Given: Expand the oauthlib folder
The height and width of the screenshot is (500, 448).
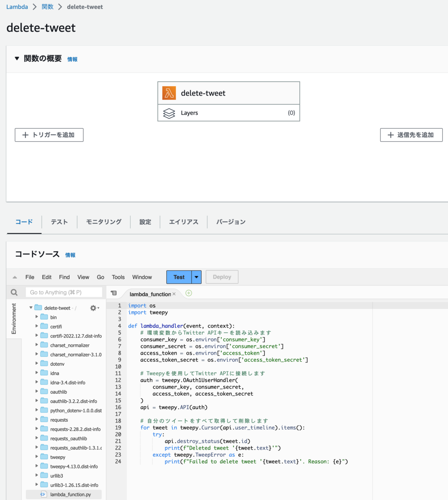Looking at the screenshot, I should click(x=37, y=392).
